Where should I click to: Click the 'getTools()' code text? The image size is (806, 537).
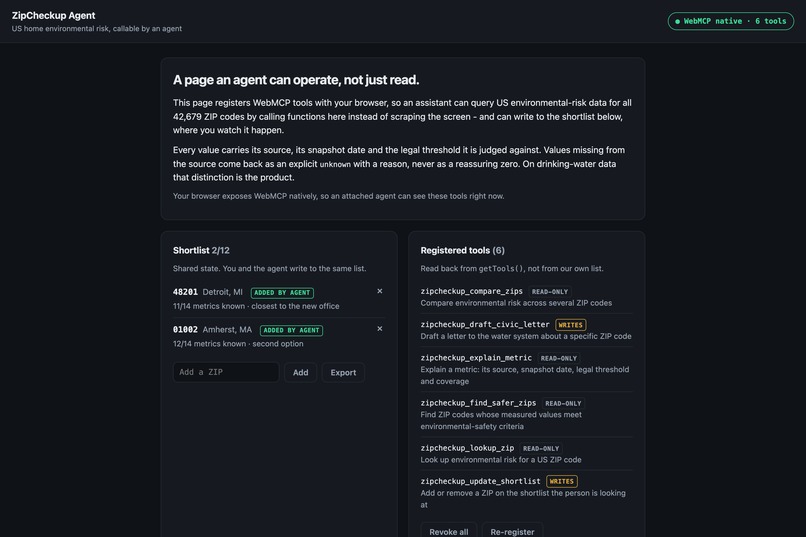501,269
